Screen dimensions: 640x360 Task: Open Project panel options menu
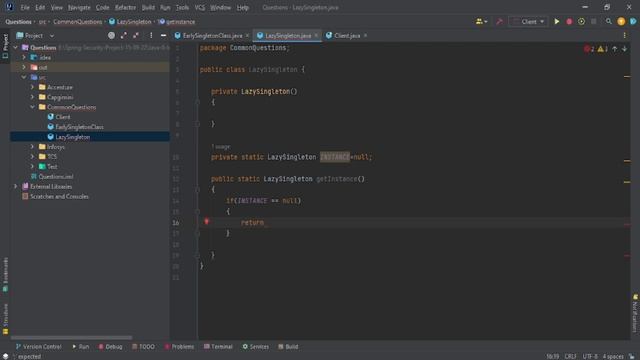coord(151,36)
